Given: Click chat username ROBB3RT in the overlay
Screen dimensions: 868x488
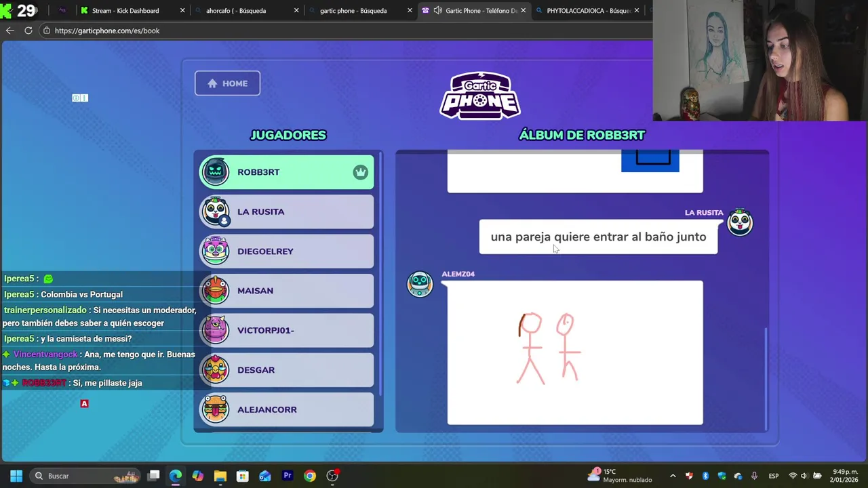Looking at the screenshot, I should point(44,383).
